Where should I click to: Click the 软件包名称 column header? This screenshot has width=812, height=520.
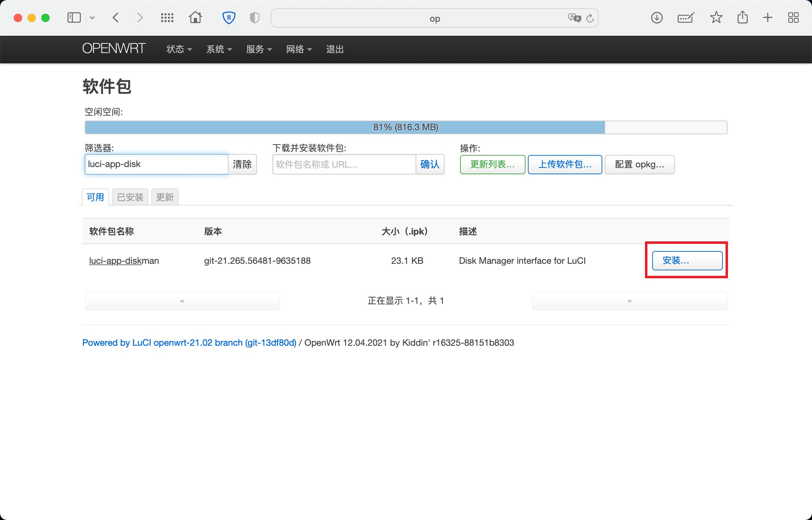[112, 231]
